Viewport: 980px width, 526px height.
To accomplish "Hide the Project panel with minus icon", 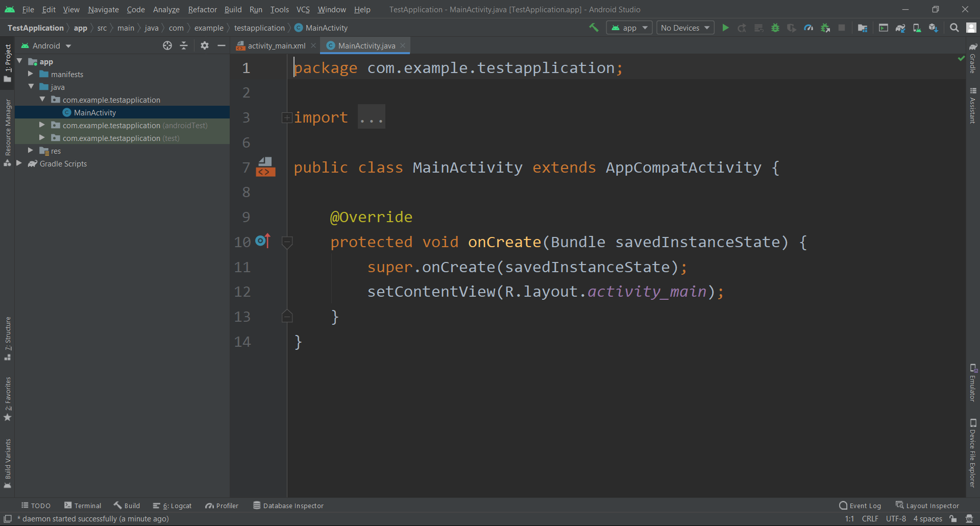I will click(221, 45).
